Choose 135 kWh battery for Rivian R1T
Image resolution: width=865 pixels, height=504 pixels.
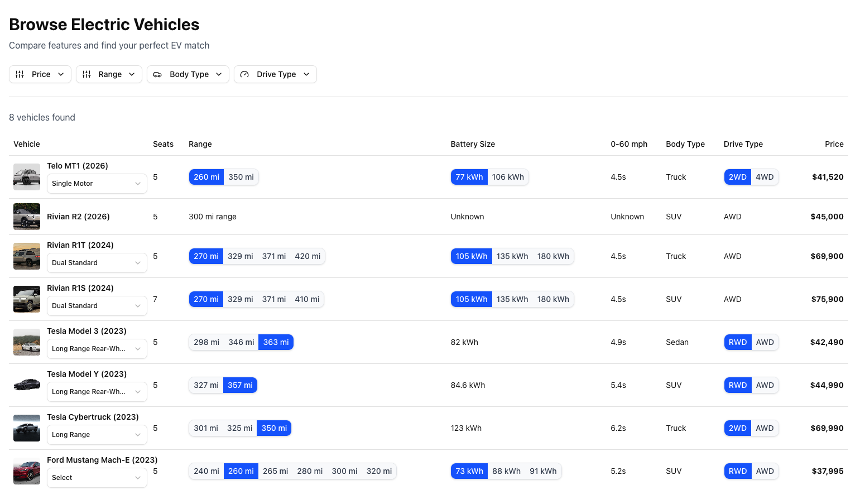[512, 256]
